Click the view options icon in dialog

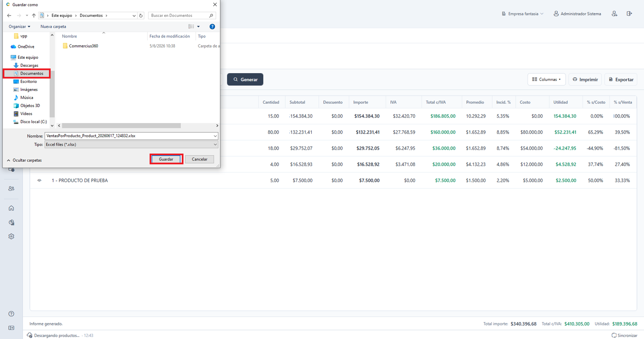tap(191, 27)
